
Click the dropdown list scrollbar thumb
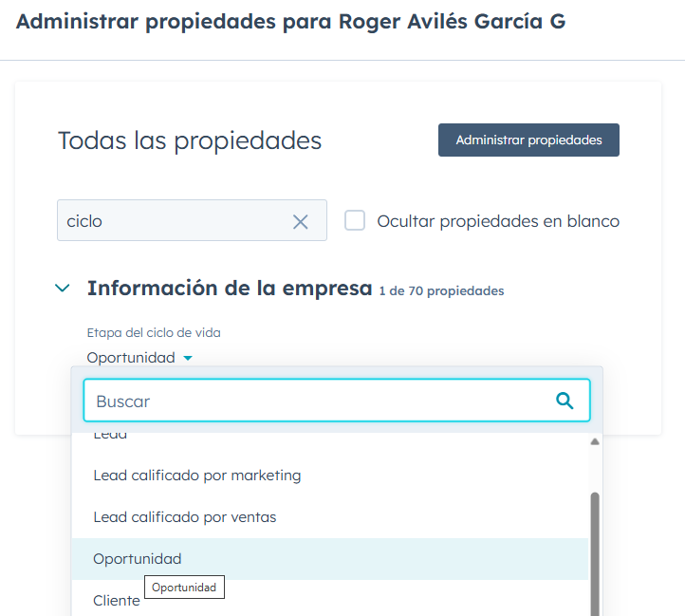coord(595,551)
